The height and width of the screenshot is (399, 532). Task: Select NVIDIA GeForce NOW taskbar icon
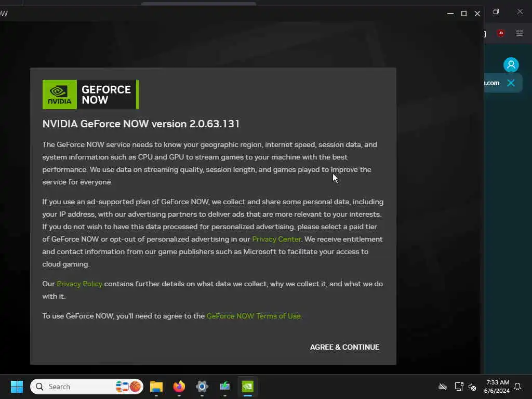click(248, 387)
